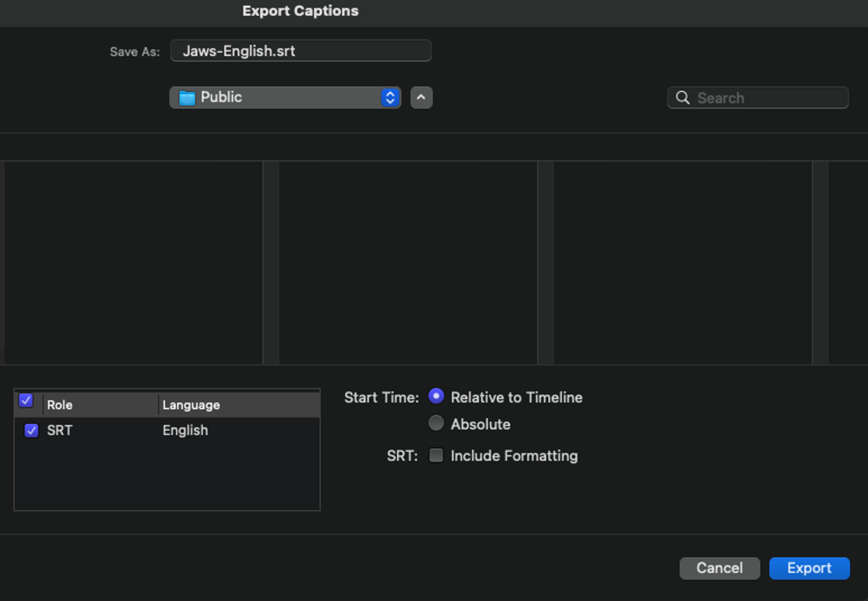Select Relative to Timeline start time
This screenshot has width=868, height=601.
point(436,397)
